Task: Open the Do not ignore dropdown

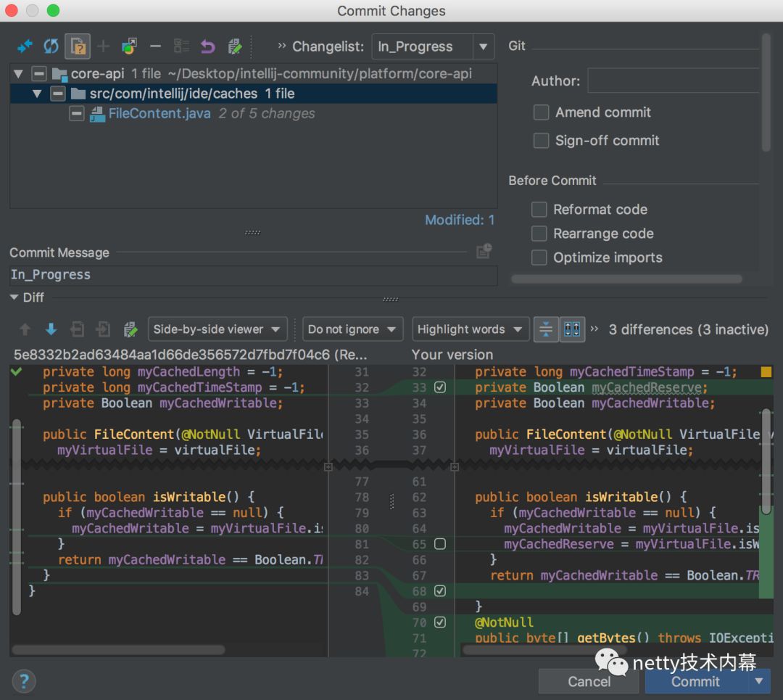Action: pos(352,329)
